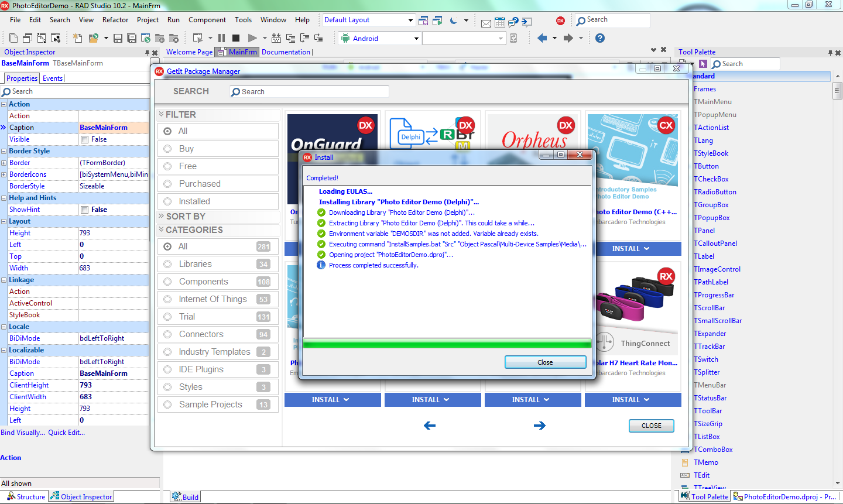
Task: Click the GetIt Package Manager search field
Action: pos(309,91)
